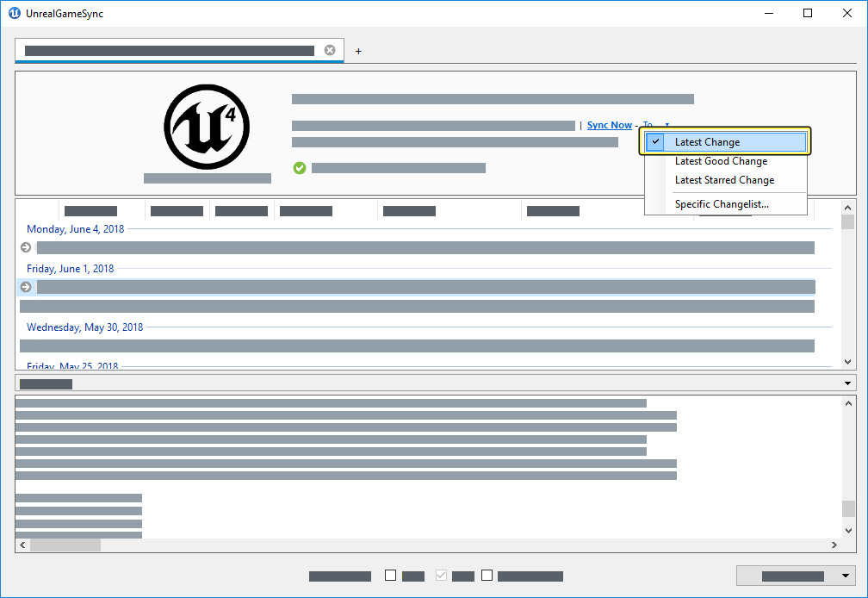Select the changelist row under Monday, June 4
This screenshot has width=868, height=598.
coord(418,247)
